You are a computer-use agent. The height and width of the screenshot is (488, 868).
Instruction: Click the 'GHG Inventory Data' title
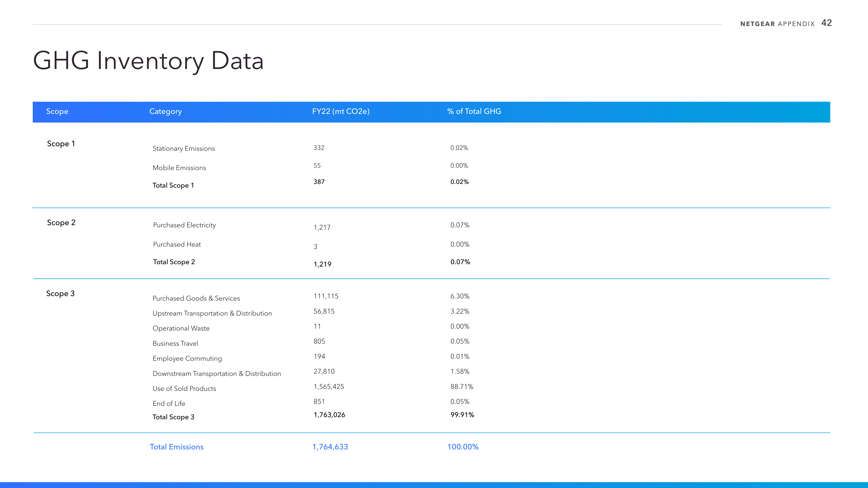(148, 61)
